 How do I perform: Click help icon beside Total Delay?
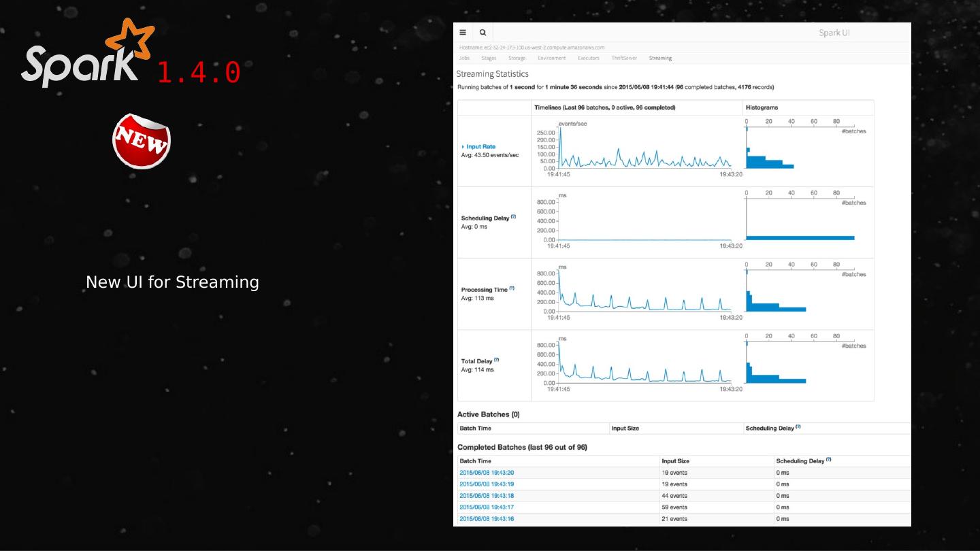tap(497, 360)
